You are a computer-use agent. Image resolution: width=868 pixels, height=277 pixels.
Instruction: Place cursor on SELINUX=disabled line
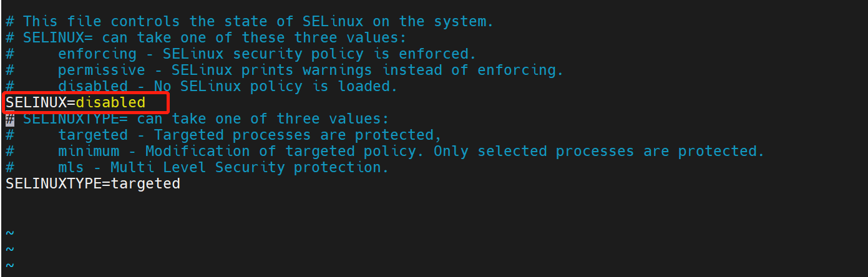(x=76, y=102)
